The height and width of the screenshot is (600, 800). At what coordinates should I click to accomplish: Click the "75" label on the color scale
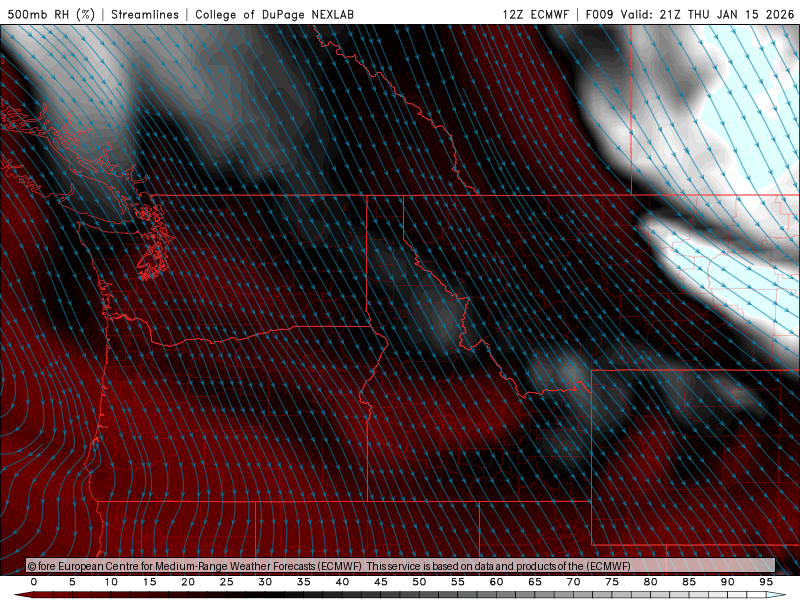click(x=612, y=582)
